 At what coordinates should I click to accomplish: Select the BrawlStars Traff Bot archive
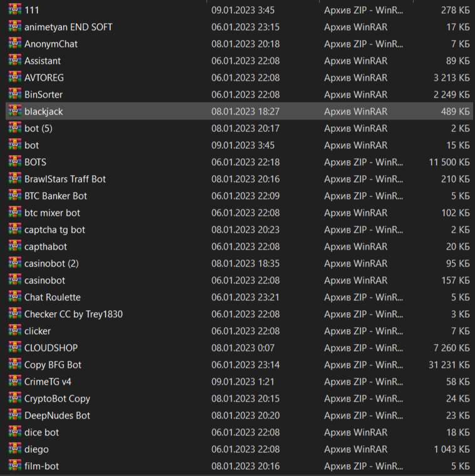(x=65, y=179)
